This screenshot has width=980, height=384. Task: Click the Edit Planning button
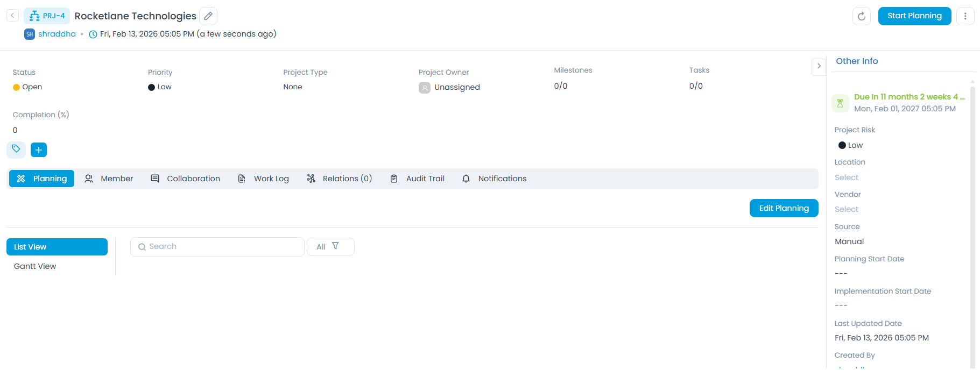tap(784, 208)
